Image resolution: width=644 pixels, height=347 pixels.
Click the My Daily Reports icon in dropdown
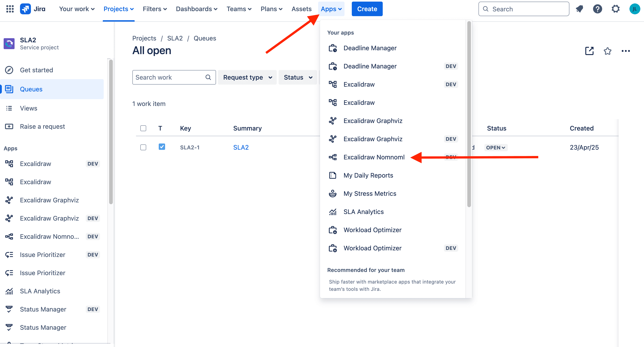pyautogui.click(x=332, y=175)
